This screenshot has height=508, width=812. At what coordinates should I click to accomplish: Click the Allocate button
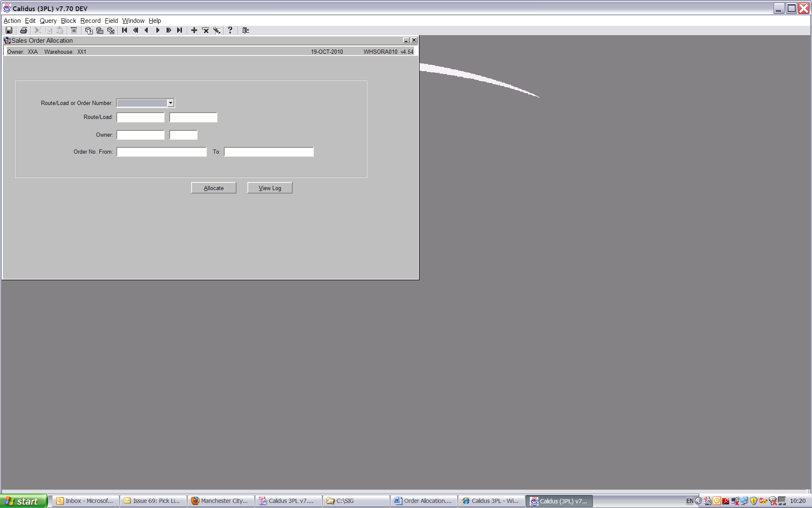[x=214, y=188]
